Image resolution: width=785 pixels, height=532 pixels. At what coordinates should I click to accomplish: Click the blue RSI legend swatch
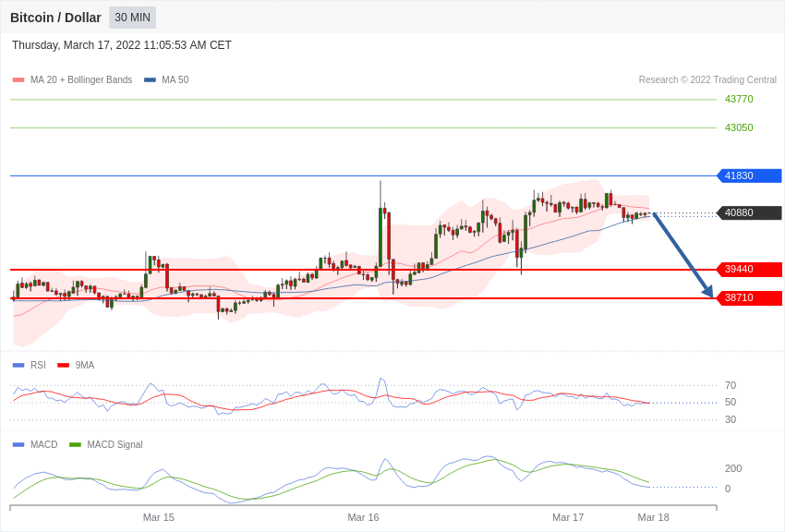(18, 366)
